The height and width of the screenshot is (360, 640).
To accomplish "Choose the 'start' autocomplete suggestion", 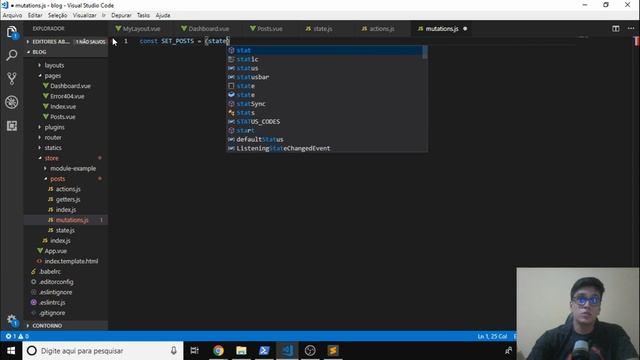I will 324,131.
